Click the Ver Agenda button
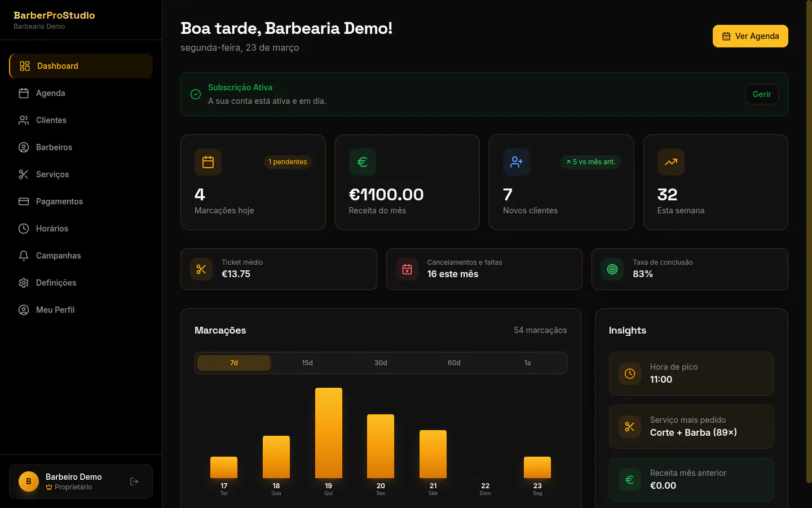 (x=750, y=36)
